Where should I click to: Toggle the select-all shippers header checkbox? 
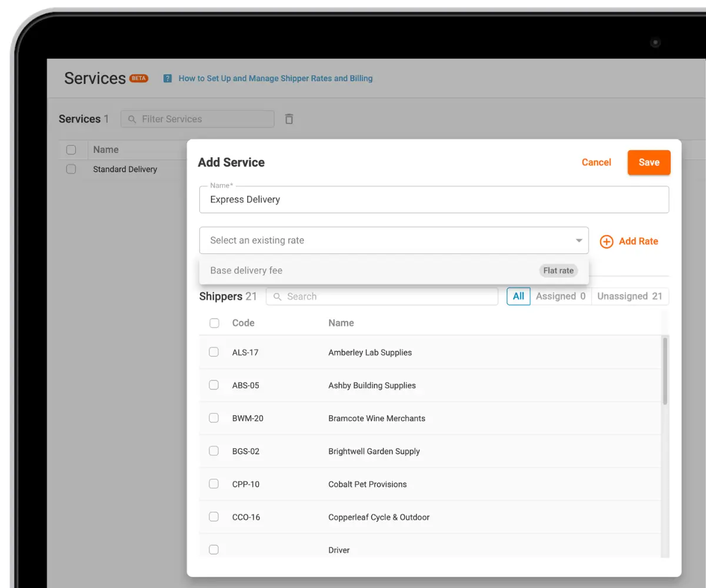pyautogui.click(x=214, y=323)
